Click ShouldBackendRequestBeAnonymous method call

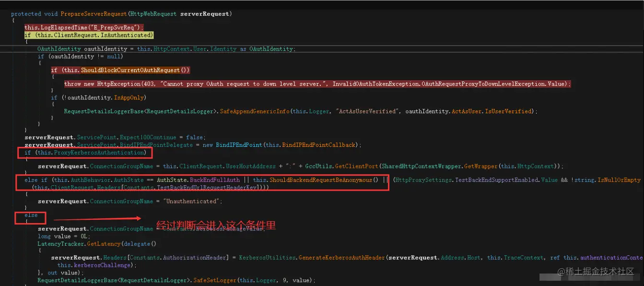(321, 180)
